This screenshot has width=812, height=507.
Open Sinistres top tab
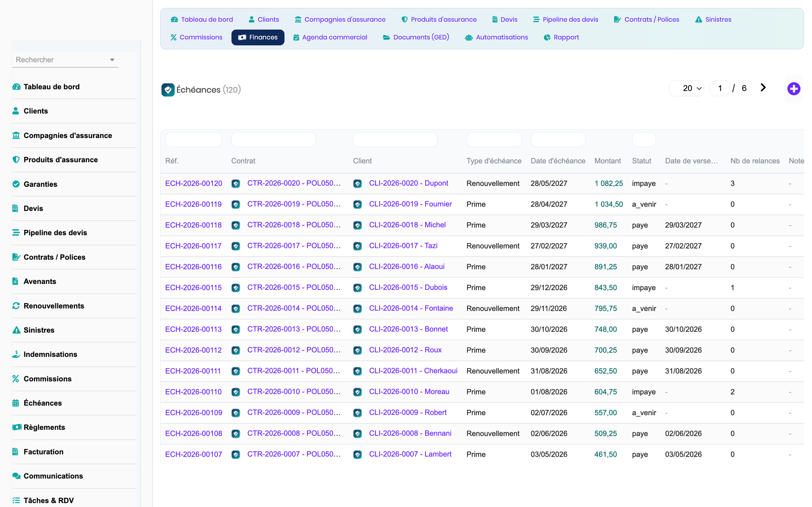click(713, 20)
